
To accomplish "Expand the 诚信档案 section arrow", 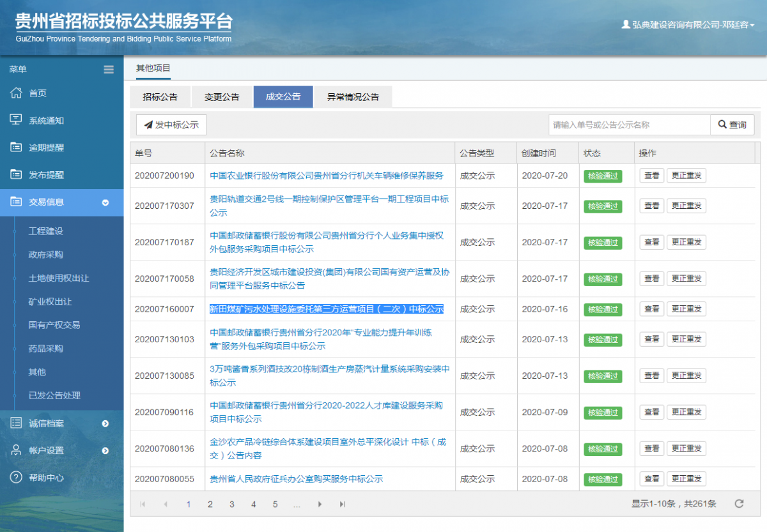I will pos(105,423).
